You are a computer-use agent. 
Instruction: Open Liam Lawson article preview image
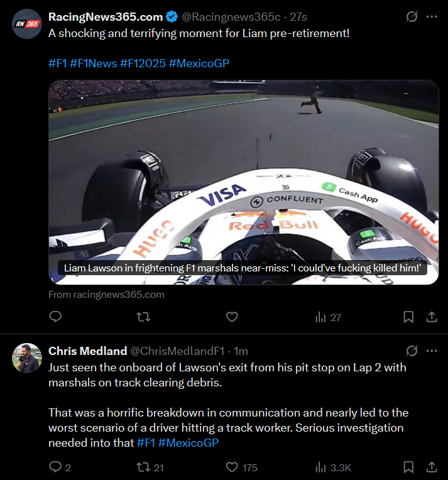243,182
